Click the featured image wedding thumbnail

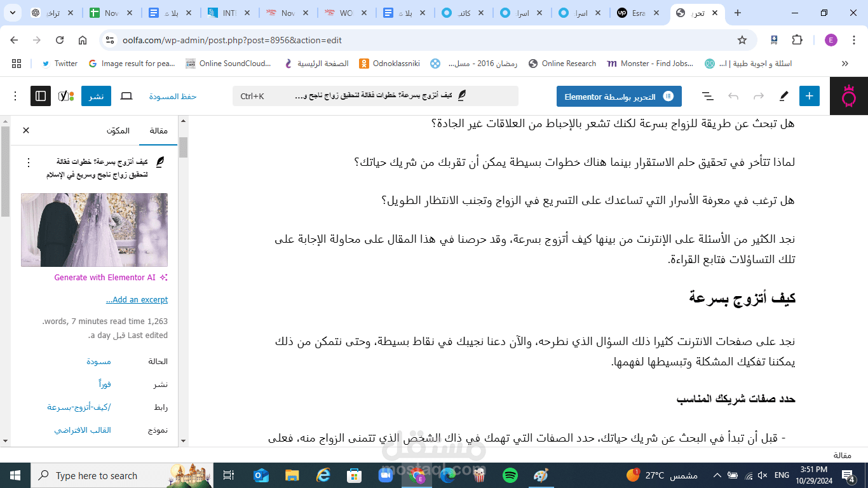pyautogui.click(x=94, y=230)
